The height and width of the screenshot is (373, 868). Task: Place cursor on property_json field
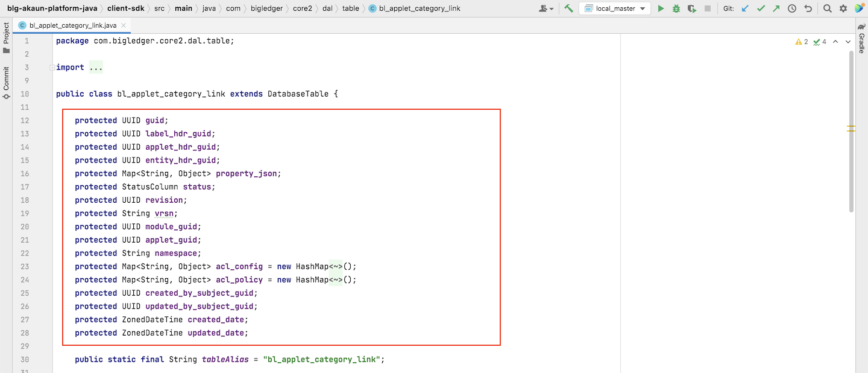(x=247, y=174)
